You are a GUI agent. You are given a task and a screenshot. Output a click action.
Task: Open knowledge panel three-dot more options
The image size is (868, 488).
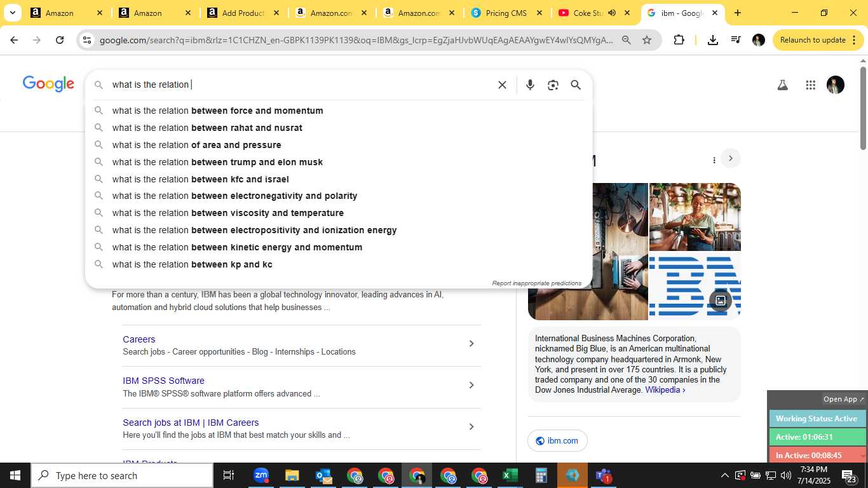click(714, 160)
